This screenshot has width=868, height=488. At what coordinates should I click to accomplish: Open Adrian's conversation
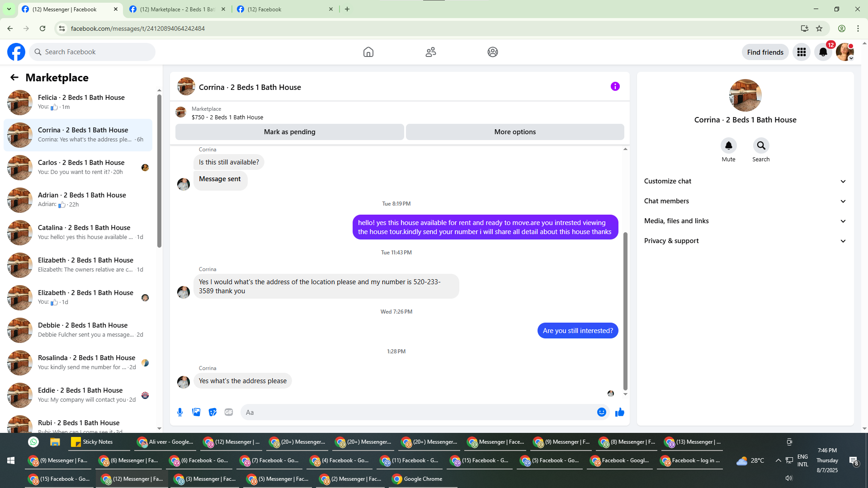tap(78, 200)
